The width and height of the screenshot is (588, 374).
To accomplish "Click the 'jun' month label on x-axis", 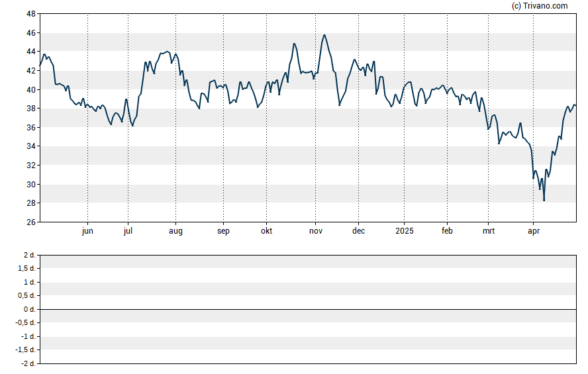I will click(x=87, y=231).
